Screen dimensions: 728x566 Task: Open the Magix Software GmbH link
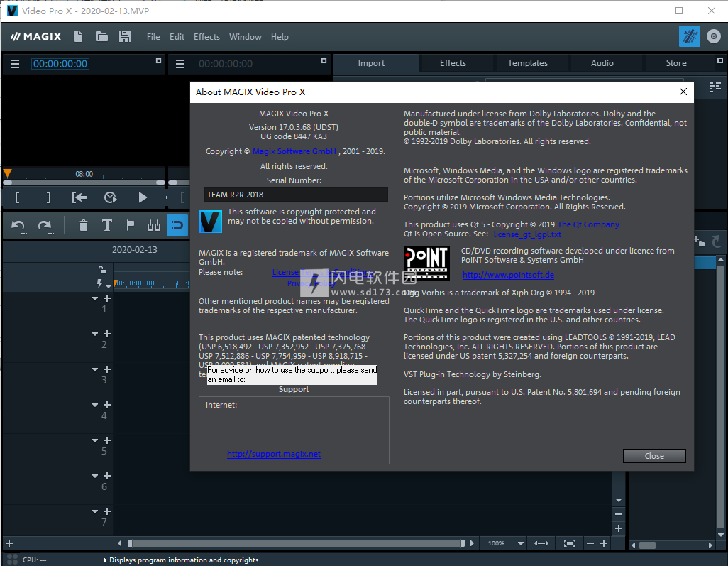click(x=294, y=151)
